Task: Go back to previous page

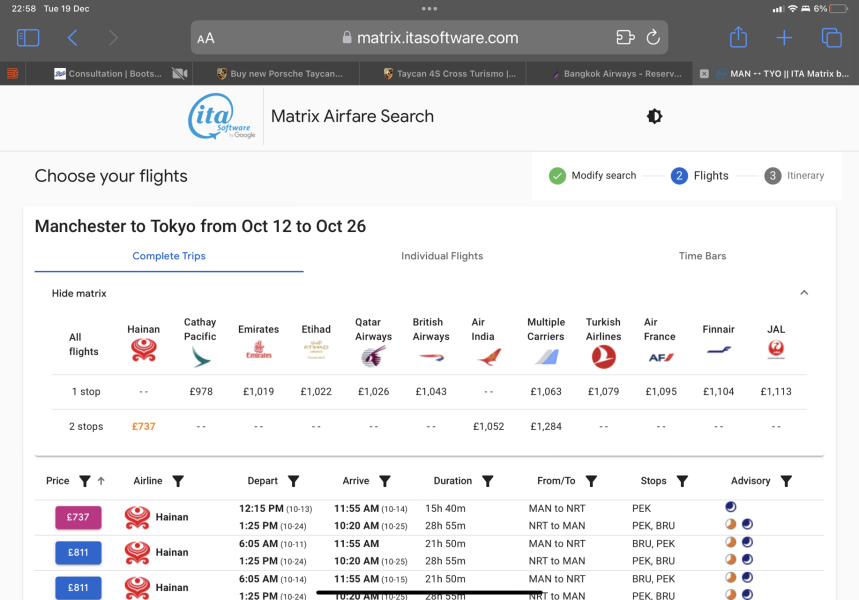Action: click(72, 38)
